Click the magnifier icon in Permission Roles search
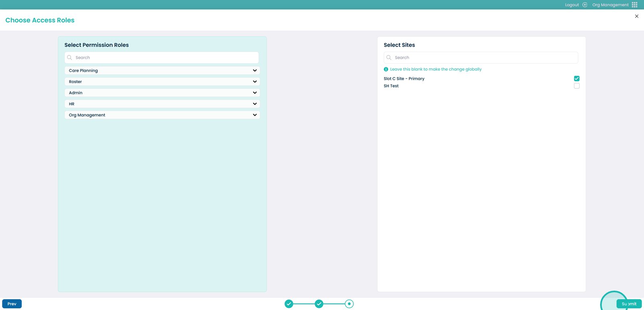Image resolution: width=644 pixels, height=310 pixels. [x=70, y=58]
